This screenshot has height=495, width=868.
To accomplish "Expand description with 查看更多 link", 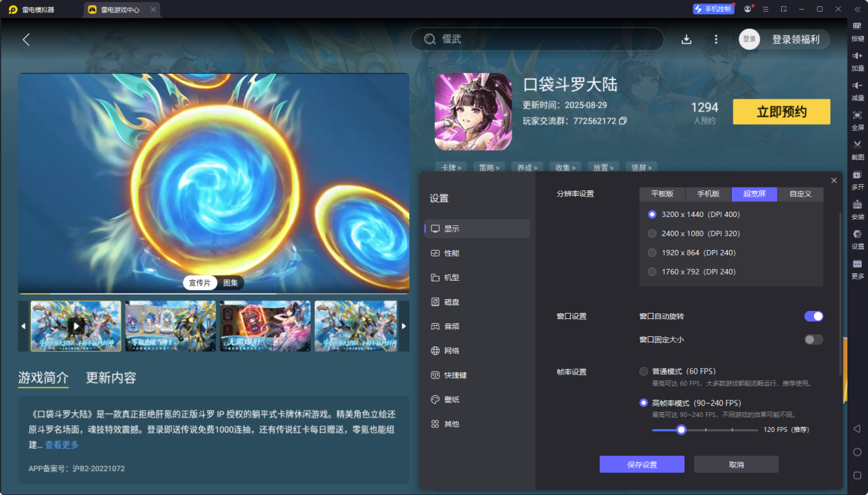I will pyautogui.click(x=62, y=445).
